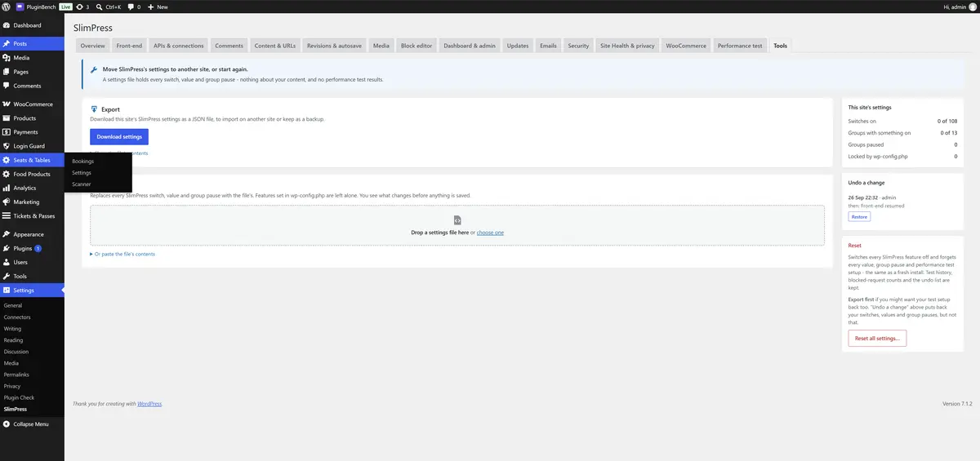
Task: Open the Plugin Check submenu item
Action: pos(19,397)
